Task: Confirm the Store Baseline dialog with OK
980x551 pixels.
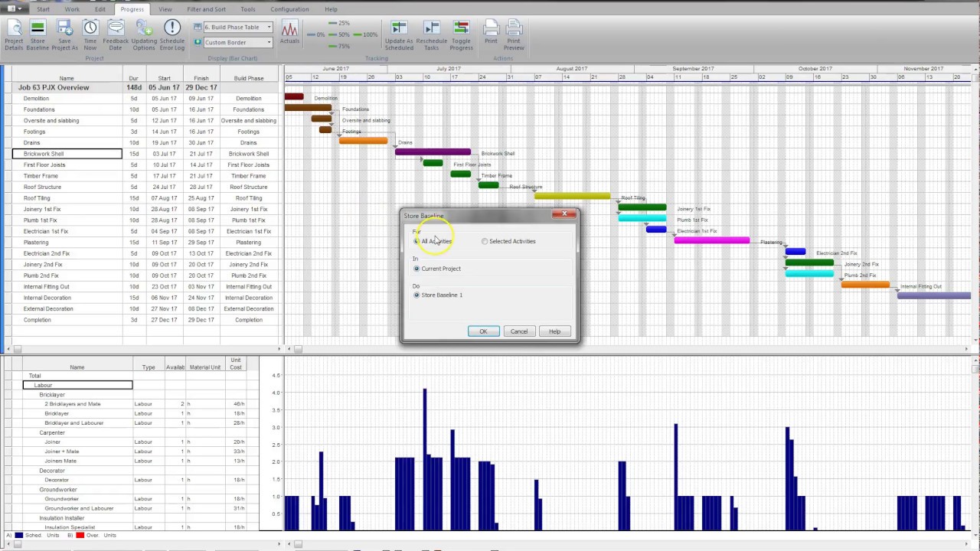Action: coord(483,331)
